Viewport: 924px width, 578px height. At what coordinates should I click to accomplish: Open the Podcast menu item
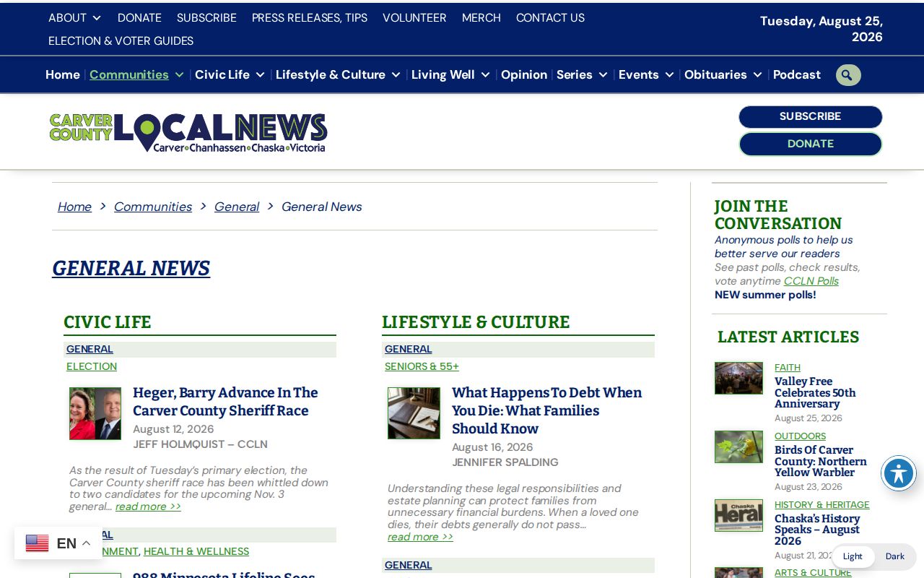click(797, 74)
